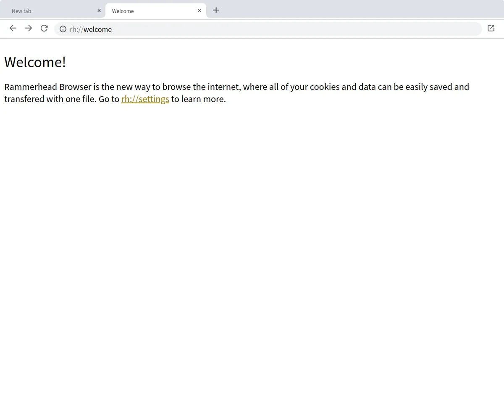Reload the current page

(44, 28)
